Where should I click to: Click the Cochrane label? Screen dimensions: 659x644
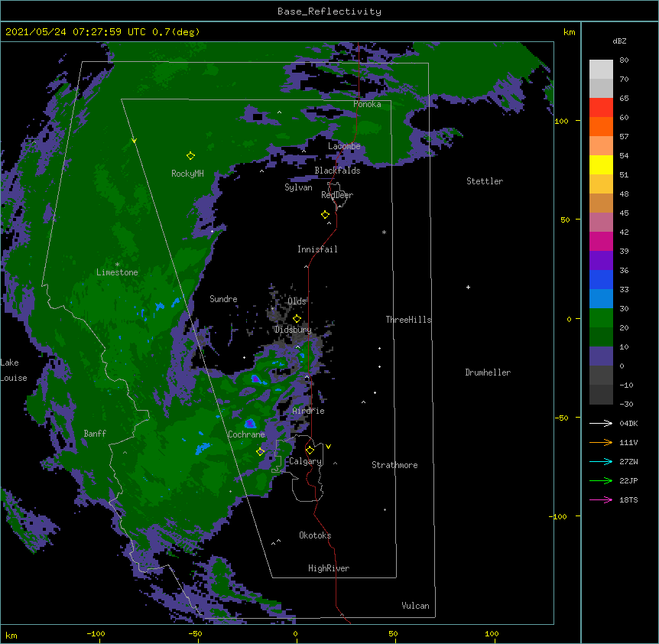(x=246, y=434)
